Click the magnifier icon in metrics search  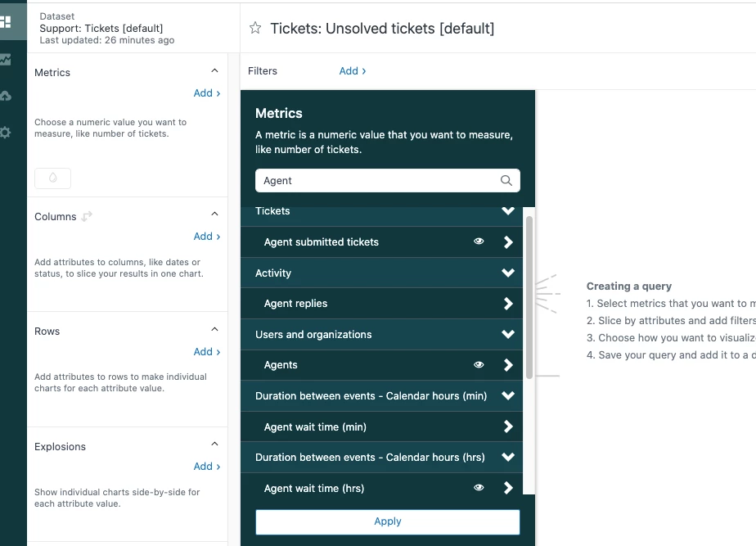[506, 181]
